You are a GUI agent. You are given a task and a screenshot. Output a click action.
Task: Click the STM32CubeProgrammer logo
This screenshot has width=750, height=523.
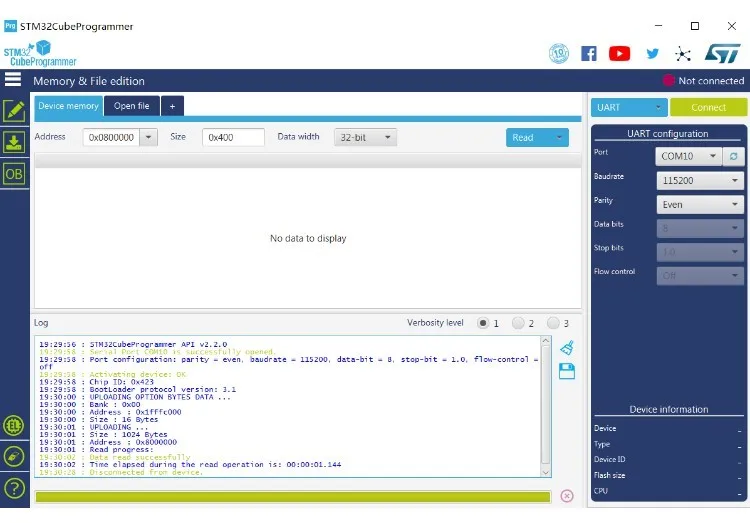click(x=40, y=54)
